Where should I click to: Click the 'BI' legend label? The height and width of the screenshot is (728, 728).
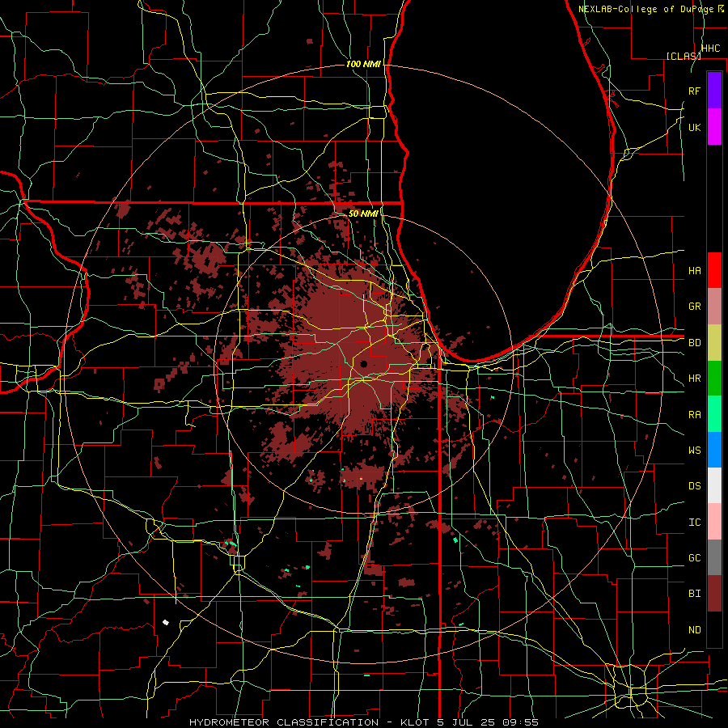(x=694, y=594)
